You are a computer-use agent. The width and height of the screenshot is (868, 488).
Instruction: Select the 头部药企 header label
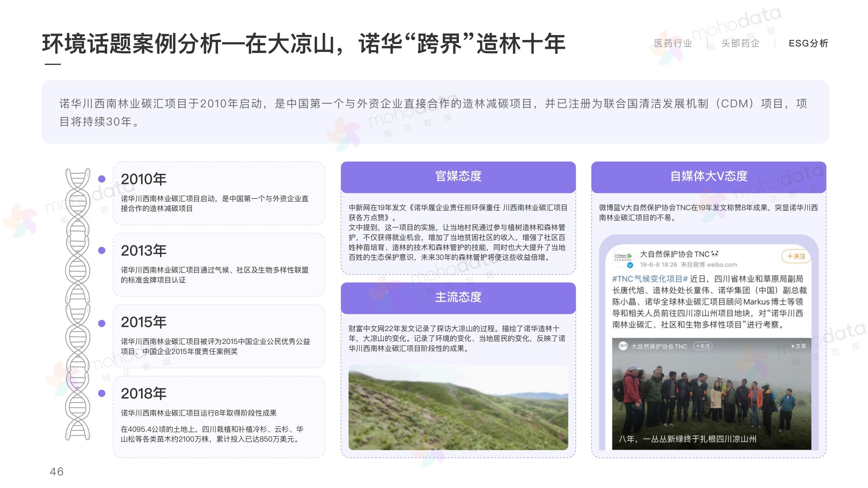(x=740, y=43)
